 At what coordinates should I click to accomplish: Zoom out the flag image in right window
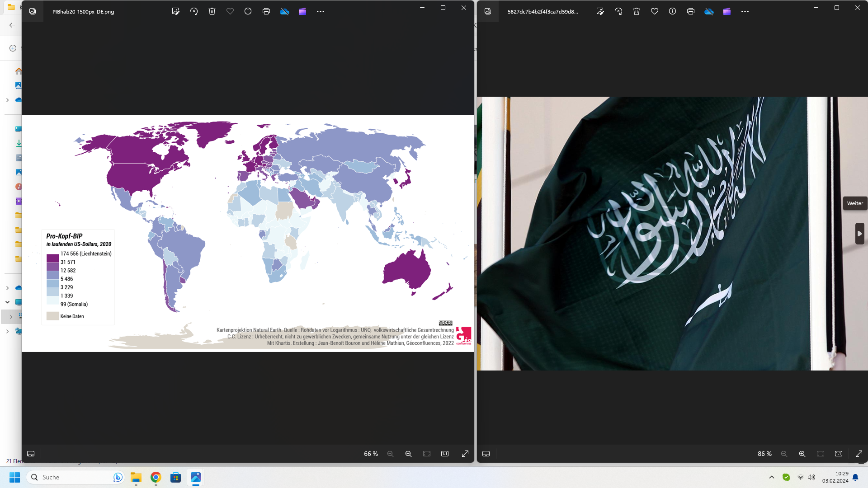[784, 454]
